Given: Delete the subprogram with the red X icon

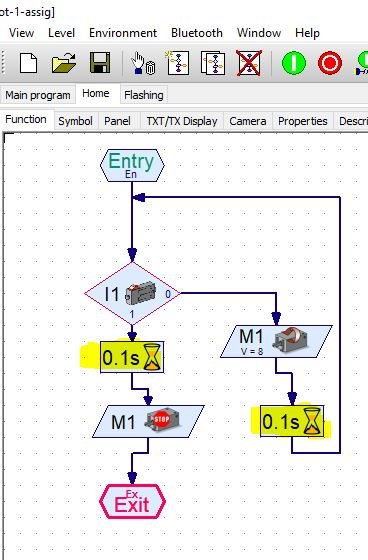Looking at the screenshot, I should [249, 63].
